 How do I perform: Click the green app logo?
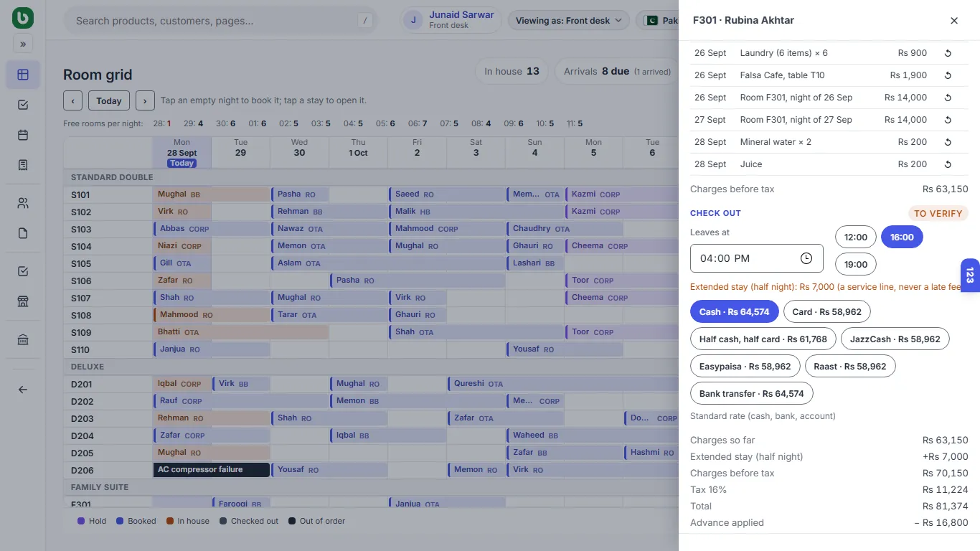(x=23, y=19)
